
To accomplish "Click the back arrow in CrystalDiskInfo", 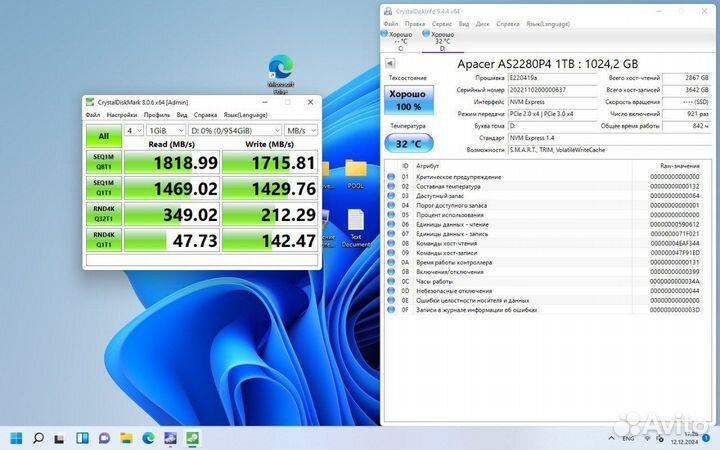I will tap(390, 63).
